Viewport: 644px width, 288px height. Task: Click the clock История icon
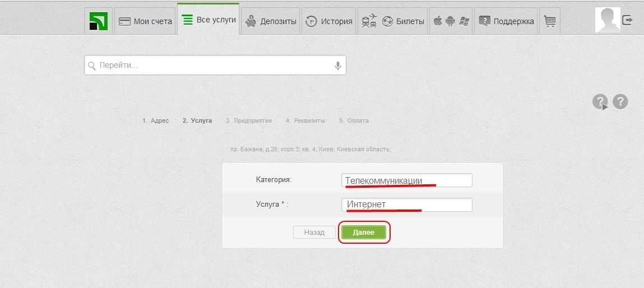click(x=311, y=21)
